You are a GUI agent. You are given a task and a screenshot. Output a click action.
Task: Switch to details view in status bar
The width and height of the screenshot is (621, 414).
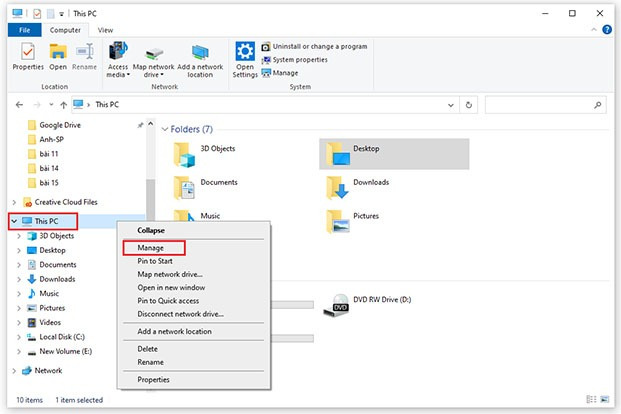(x=591, y=399)
